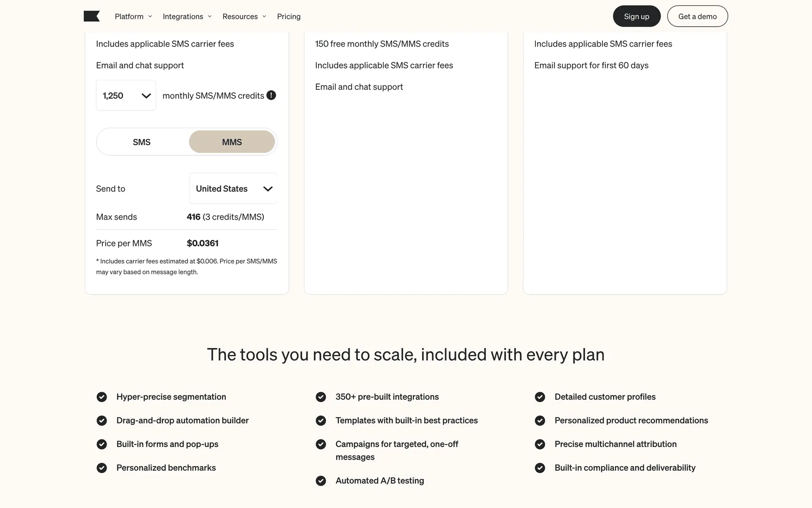Click the checkmark beside Personalized benchmarks
812x508 pixels.
coord(101,468)
